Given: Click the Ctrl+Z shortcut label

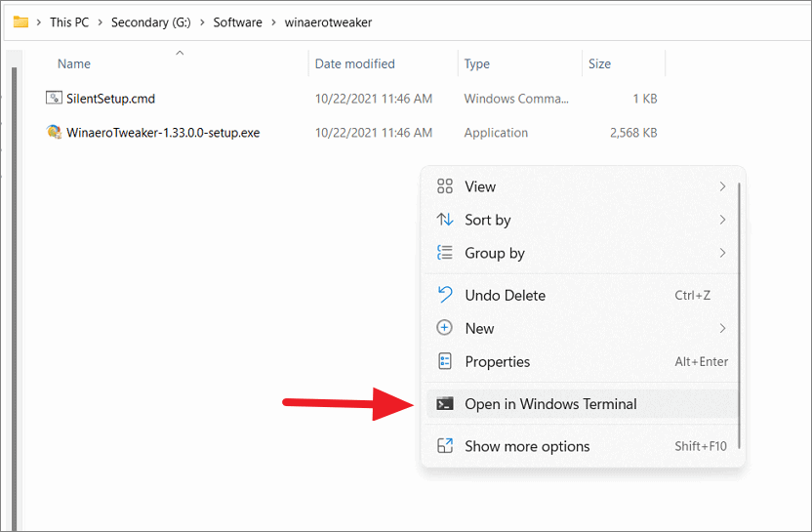Looking at the screenshot, I should click(692, 295).
